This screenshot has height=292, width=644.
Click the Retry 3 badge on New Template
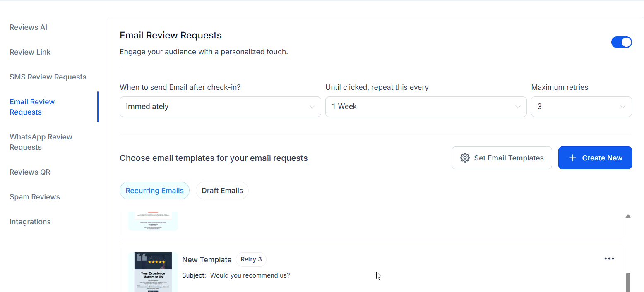click(x=251, y=259)
